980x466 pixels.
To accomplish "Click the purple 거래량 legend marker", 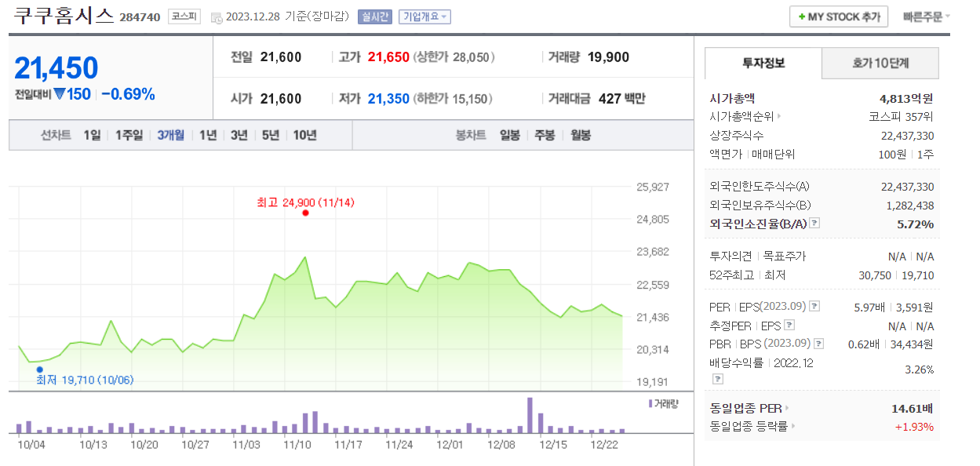I will tap(650, 402).
